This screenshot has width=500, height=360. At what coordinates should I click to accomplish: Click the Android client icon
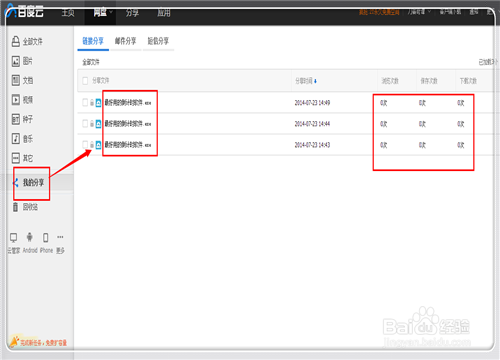click(x=30, y=237)
